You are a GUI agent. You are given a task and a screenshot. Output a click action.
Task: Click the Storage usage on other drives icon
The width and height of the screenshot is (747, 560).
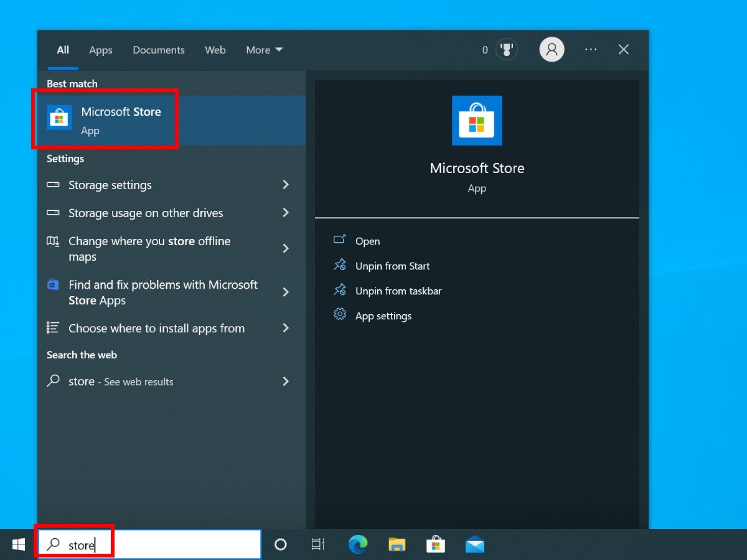coord(53,213)
